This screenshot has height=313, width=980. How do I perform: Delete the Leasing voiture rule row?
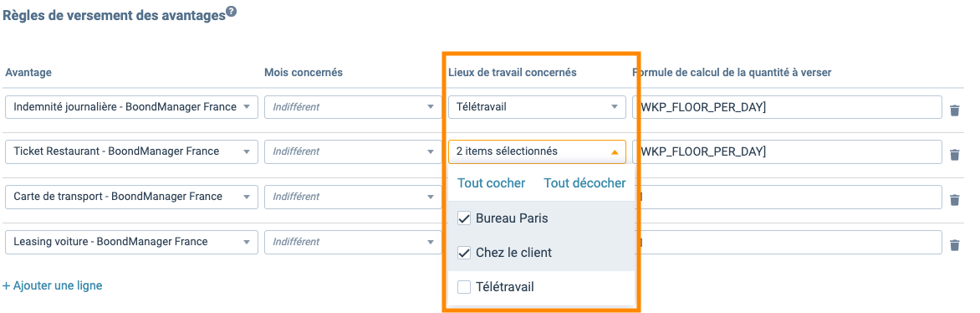pos(954,244)
